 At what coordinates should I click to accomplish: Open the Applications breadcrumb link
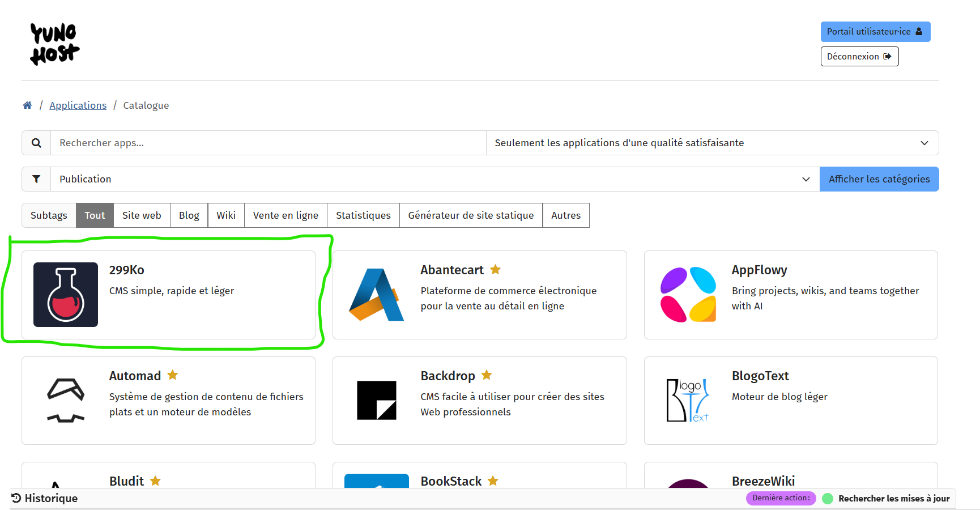click(78, 105)
